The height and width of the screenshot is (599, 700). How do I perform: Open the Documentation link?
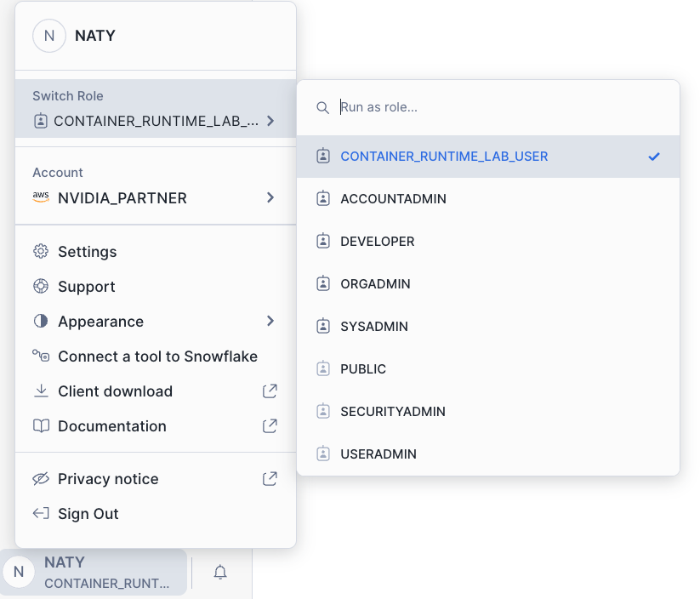156,426
